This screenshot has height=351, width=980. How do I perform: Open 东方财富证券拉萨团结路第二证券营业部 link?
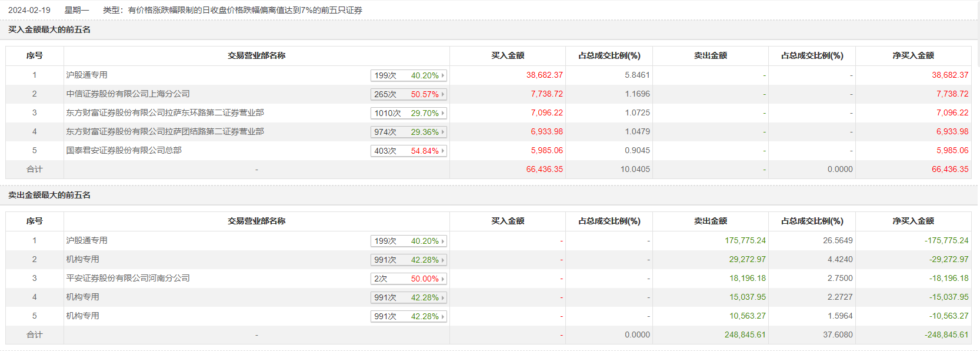[x=165, y=131]
